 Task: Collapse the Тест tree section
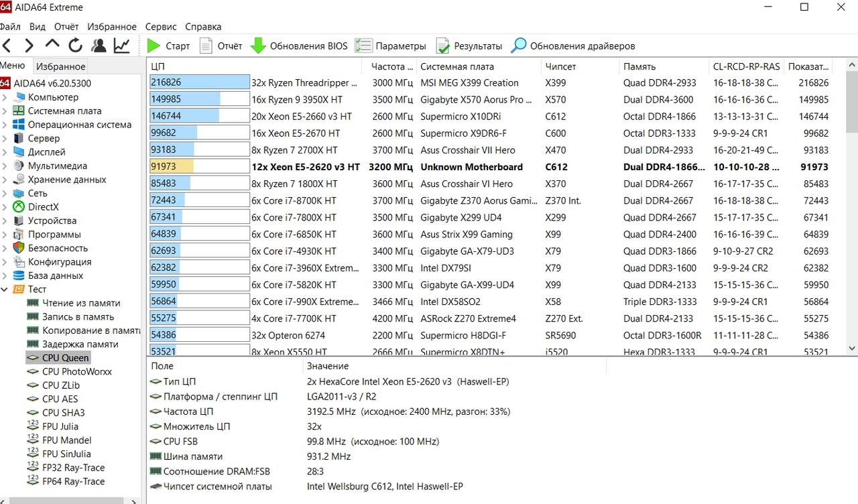click(x=5, y=290)
